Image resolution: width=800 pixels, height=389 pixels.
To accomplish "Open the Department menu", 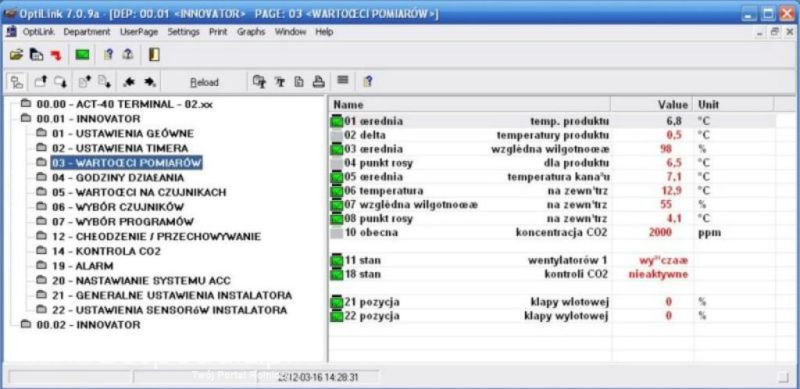I will 87,32.
